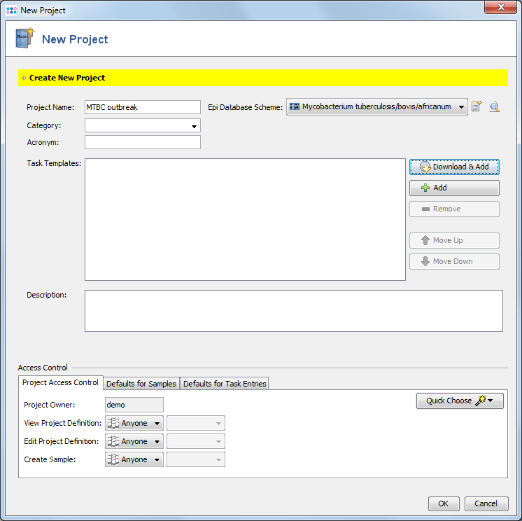
Task: Confirm project creation with OK
Action: (444, 503)
